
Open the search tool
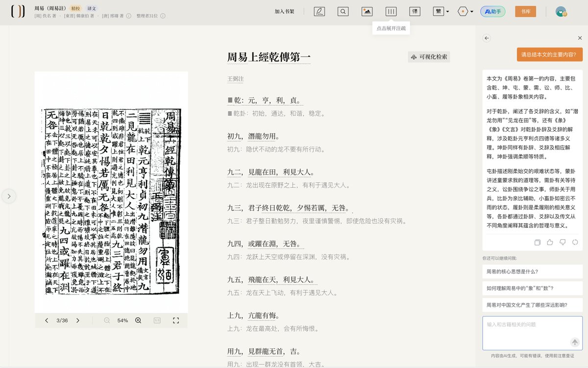tap(343, 11)
